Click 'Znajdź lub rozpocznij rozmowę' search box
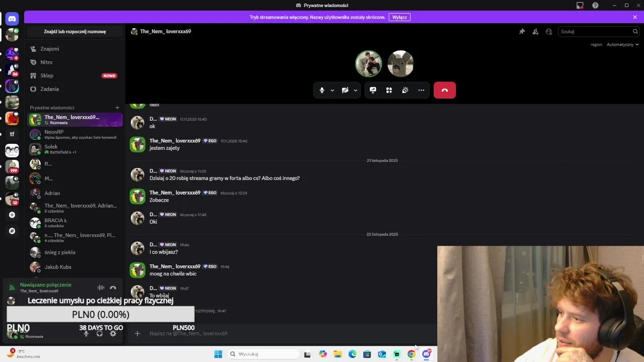This screenshot has width=644, height=362. tap(75, 31)
